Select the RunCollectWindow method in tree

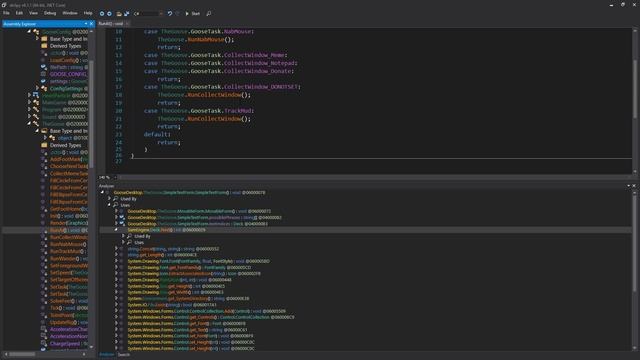point(69,237)
